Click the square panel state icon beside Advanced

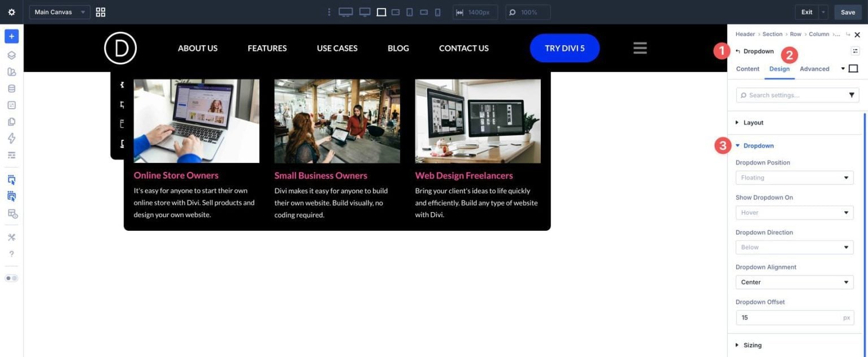(x=853, y=69)
